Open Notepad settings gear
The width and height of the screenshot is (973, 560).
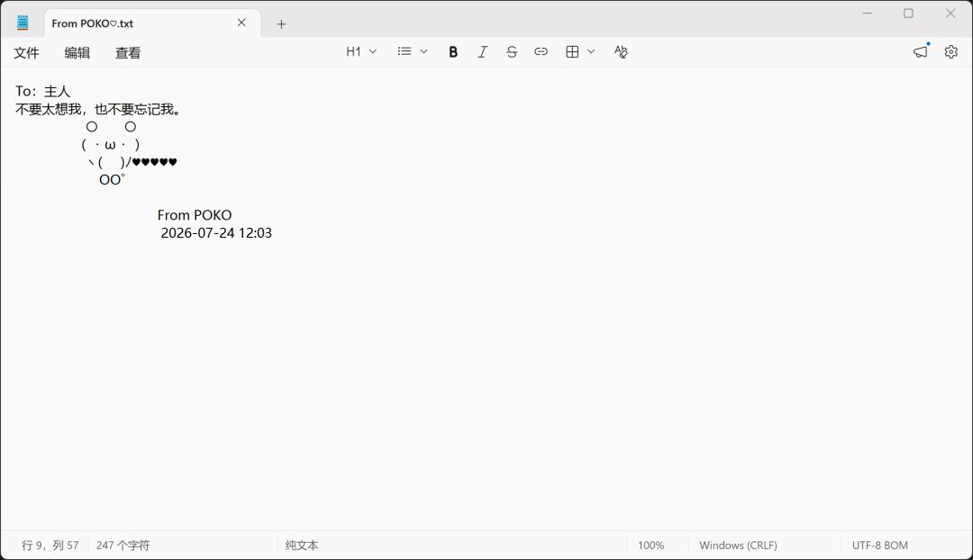[950, 52]
